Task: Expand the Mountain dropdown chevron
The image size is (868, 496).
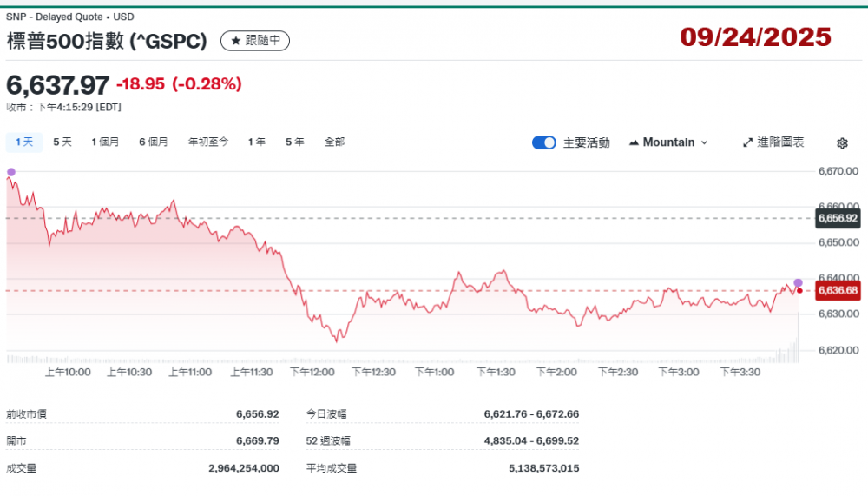Action: tap(704, 142)
